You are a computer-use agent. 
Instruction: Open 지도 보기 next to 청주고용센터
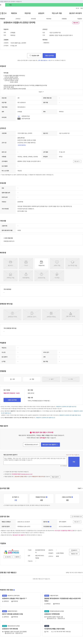pyautogui.click(x=77, y=522)
